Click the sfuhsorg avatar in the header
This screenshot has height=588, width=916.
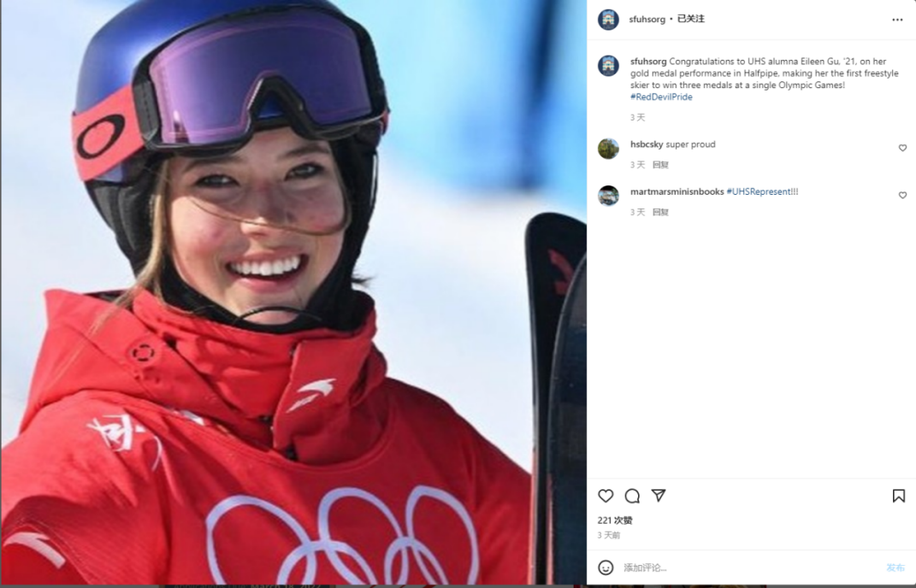[x=608, y=20]
